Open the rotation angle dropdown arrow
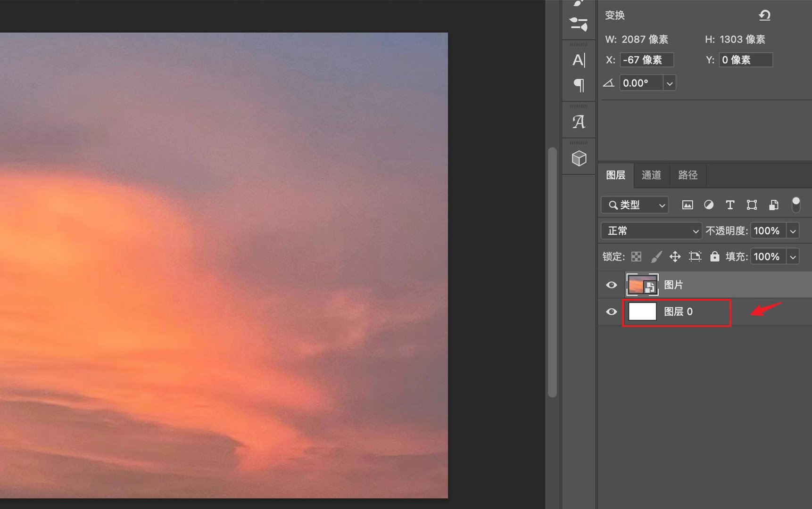Screen dimensions: 812x509 pyautogui.click(x=670, y=83)
